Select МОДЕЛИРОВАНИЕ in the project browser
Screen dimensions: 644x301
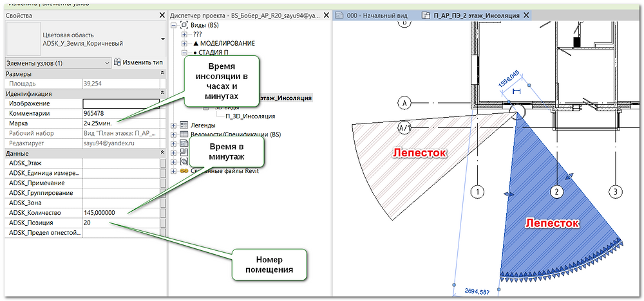pyautogui.click(x=227, y=44)
